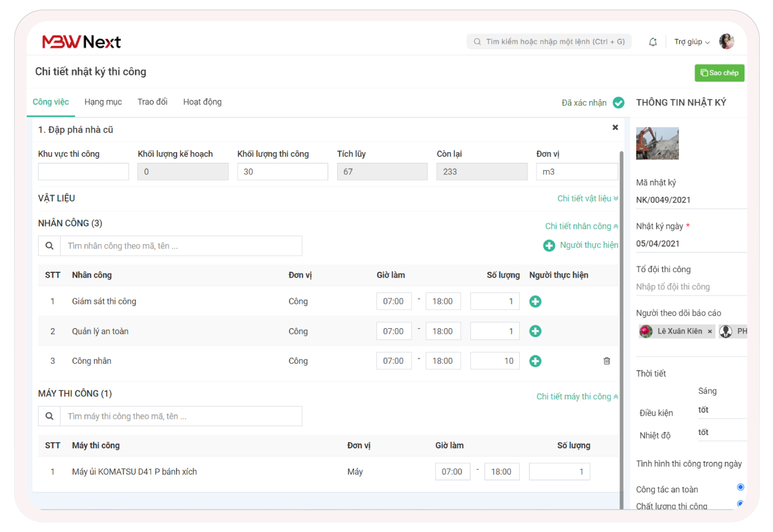The image size is (773, 532).
Task: Remove Lê Xuân Kiên from report followers
Action: 709,332
